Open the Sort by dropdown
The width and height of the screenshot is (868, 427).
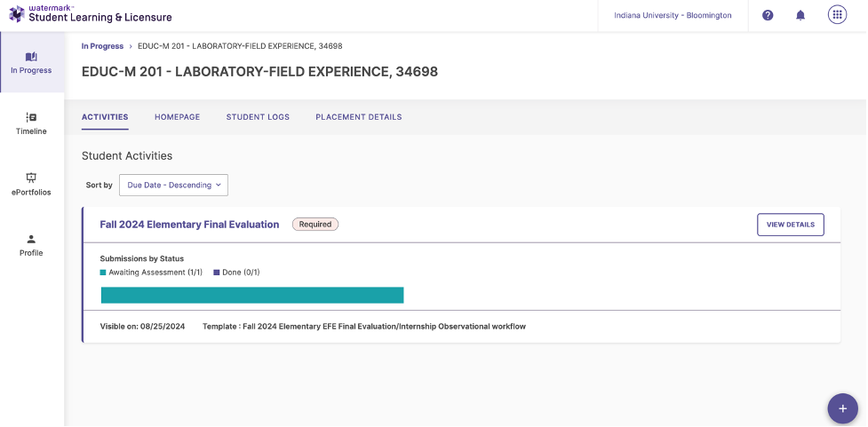174,185
